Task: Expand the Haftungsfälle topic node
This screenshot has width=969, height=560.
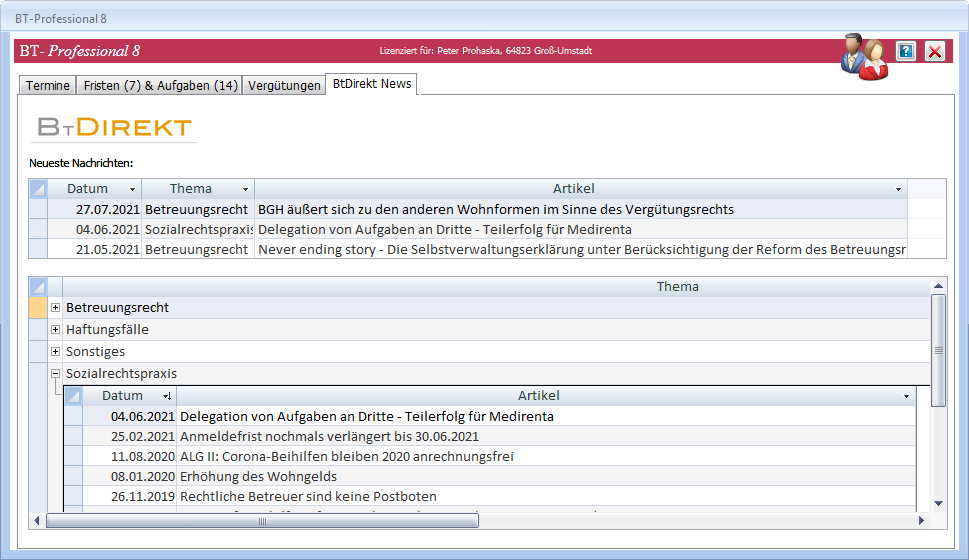Action: (56, 329)
